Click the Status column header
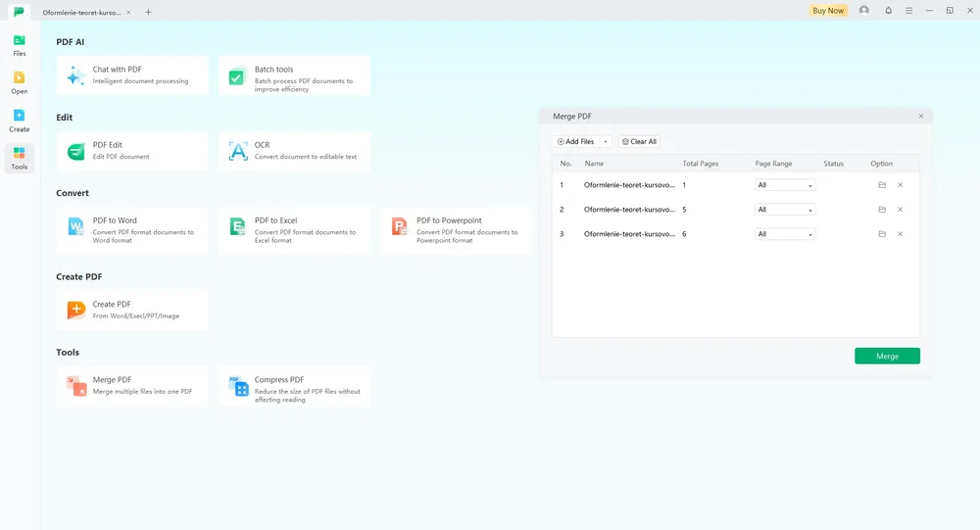980x530 pixels. pos(833,164)
